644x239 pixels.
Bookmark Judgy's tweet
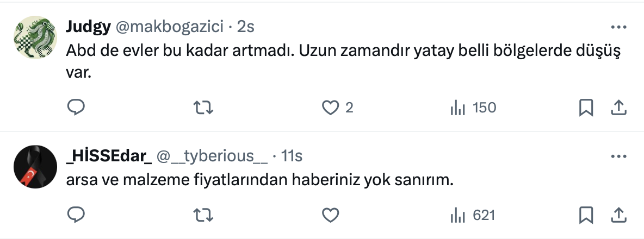click(x=586, y=108)
